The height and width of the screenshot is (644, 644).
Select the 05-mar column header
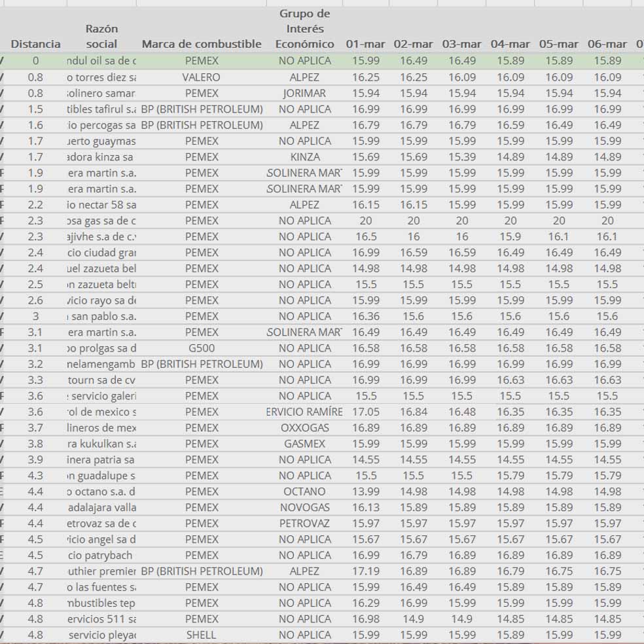[x=559, y=44]
